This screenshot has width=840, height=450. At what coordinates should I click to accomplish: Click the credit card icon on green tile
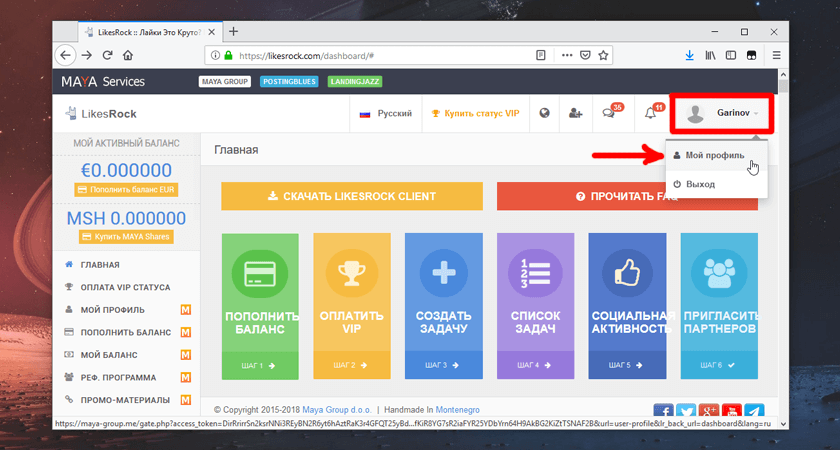pyautogui.click(x=260, y=274)
